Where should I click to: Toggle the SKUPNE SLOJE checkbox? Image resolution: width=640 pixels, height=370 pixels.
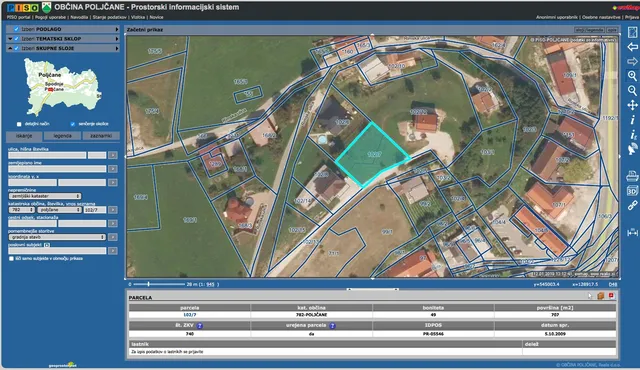17,48
